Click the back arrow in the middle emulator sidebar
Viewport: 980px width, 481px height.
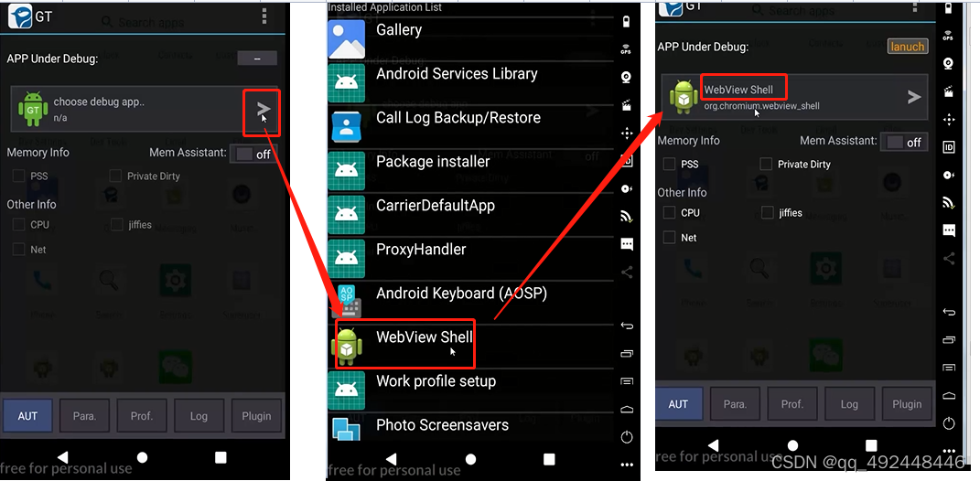tap(627, 326)
